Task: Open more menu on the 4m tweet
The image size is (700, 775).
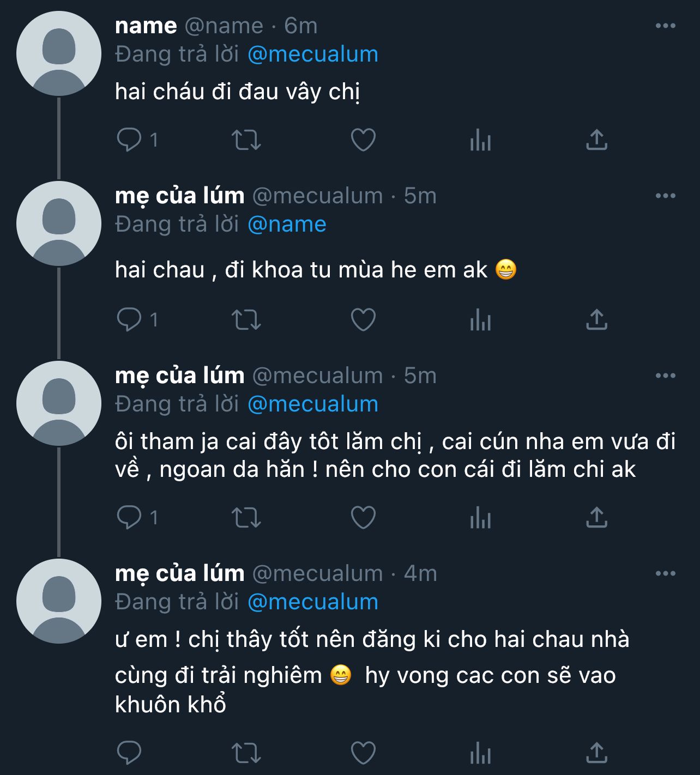Action: point(665,573)
